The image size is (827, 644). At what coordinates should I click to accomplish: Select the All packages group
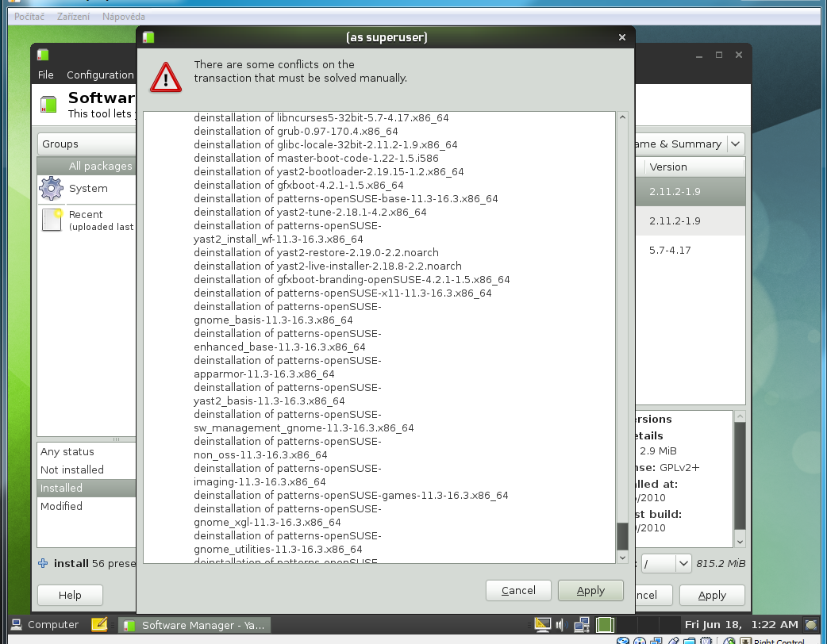click(x=87, y=166)
